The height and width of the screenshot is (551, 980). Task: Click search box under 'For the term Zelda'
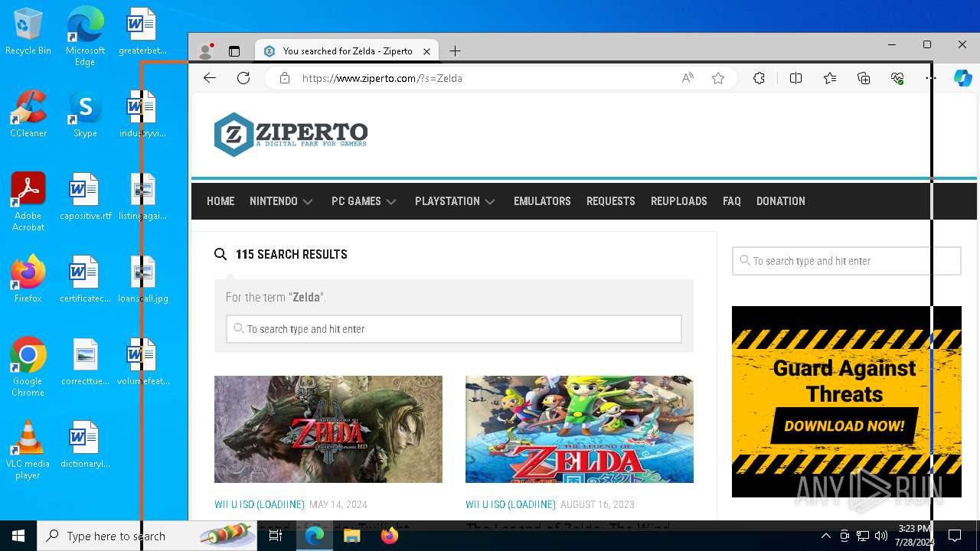point(454,329)
